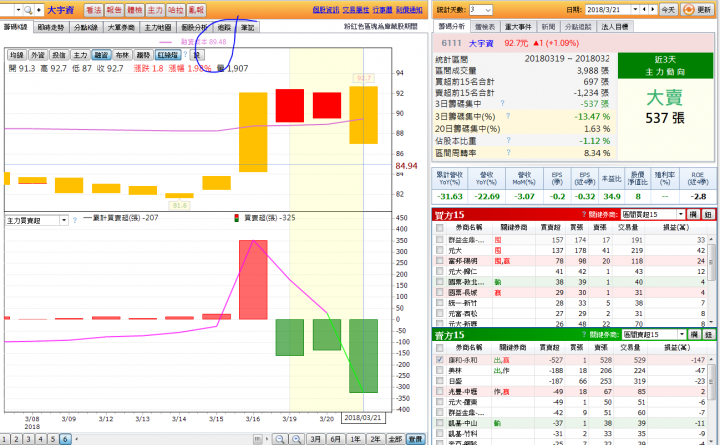Screen dimensions: 720x445
Task: Click scroll icon left of zoom buttons
Action: coord(258,439)
